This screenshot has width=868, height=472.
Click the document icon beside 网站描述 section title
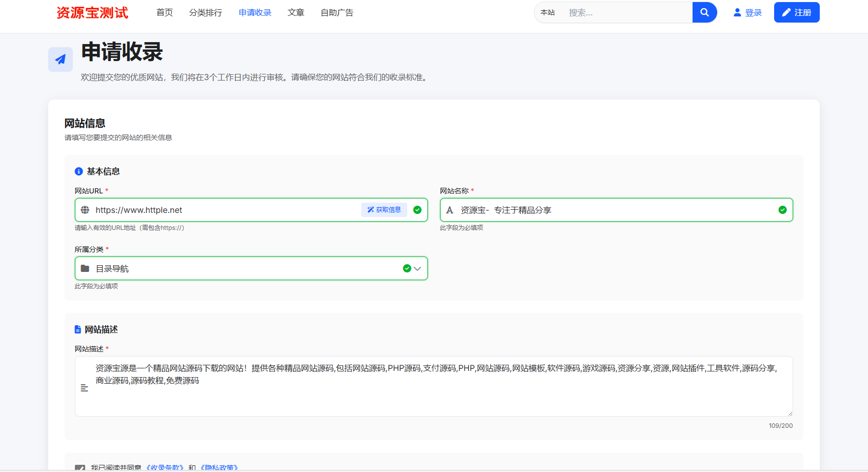(x=78, y=329)
